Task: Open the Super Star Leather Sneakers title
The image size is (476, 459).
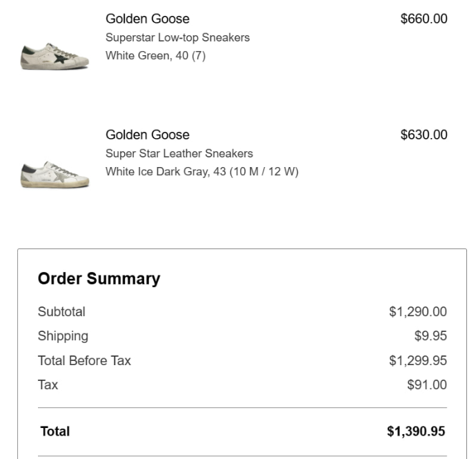Action: pyautogui.click(x=179, y=153)
